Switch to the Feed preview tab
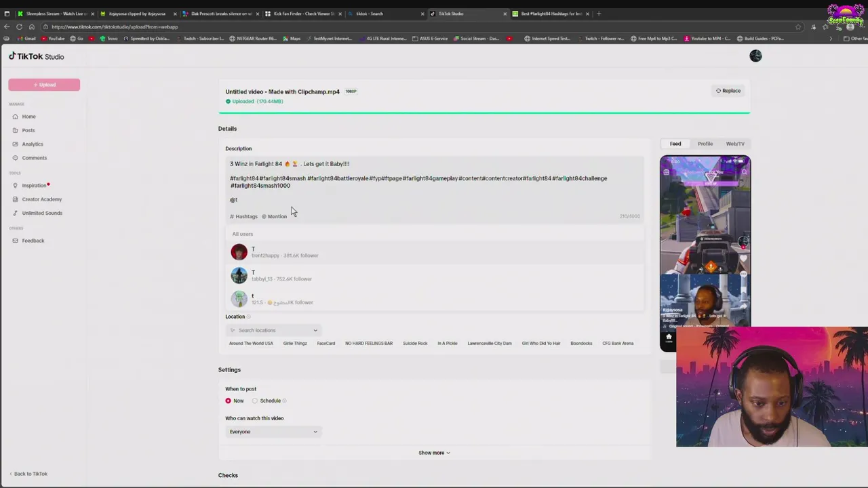Screen dimensions: 868x488 (675, 144)
